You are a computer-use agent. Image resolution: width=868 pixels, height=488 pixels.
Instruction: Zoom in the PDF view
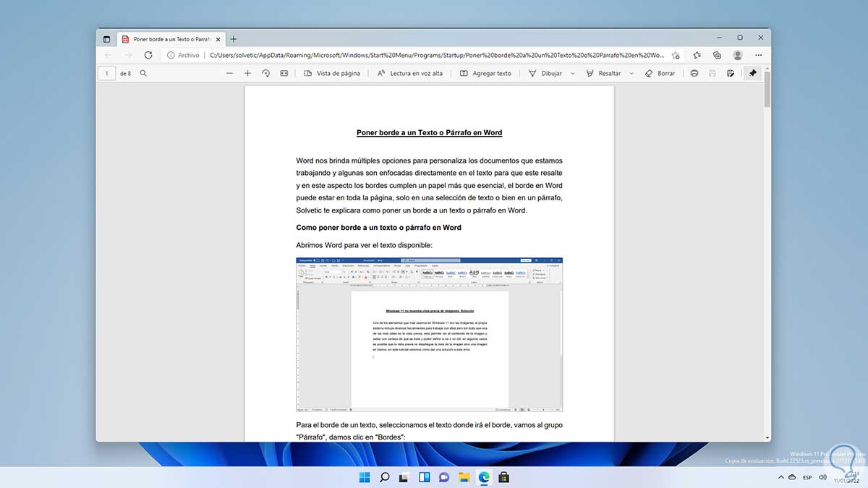[247, 73]
